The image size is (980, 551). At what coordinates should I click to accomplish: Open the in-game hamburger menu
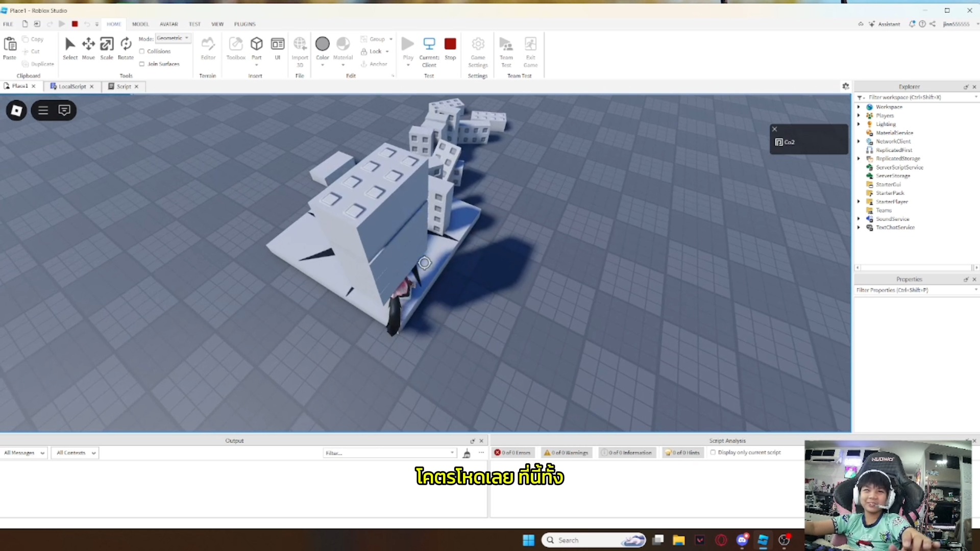click(43, 110)
